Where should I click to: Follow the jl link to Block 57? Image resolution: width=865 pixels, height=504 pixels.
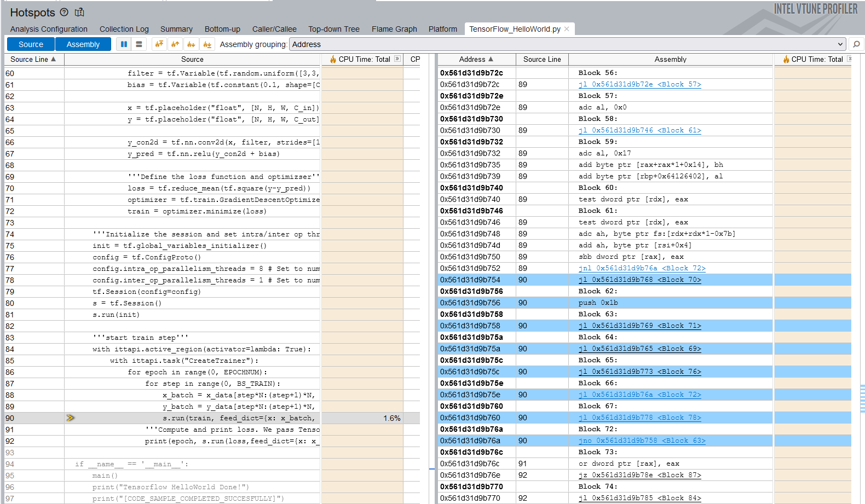click(x=639, y=84)
